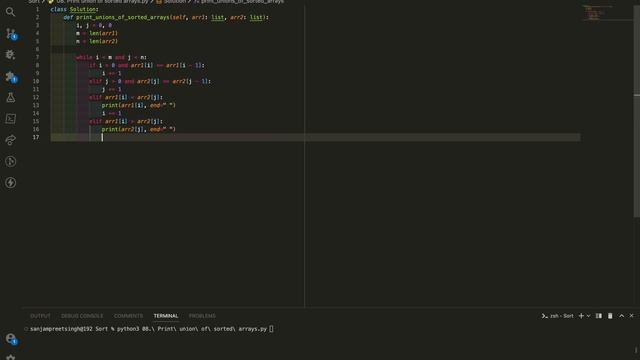Open the Manage gear icon
The width and height of the screenshot is (640, 360).
(x=11, y=357)
